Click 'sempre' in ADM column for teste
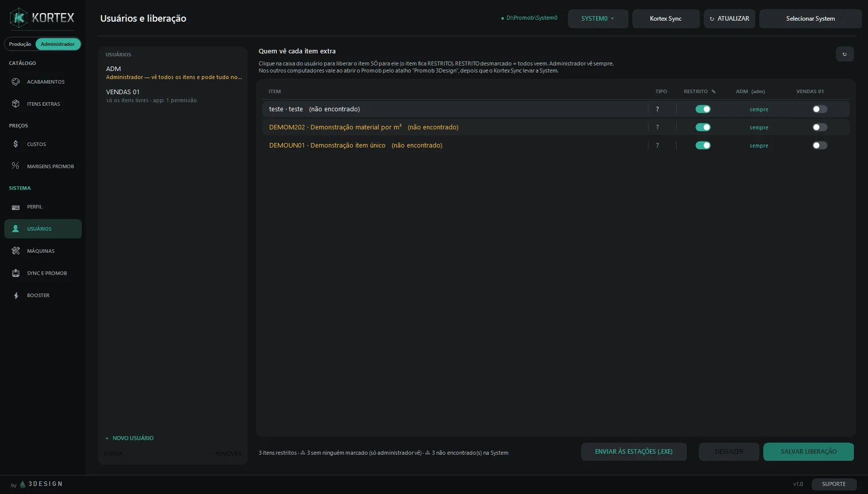 click(759, 109)
